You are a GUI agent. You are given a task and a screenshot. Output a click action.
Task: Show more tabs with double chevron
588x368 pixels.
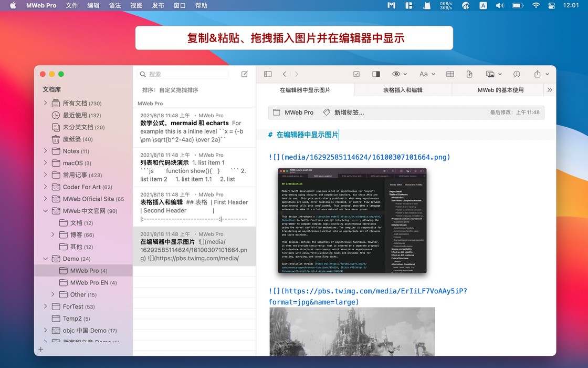pos(550,90)
